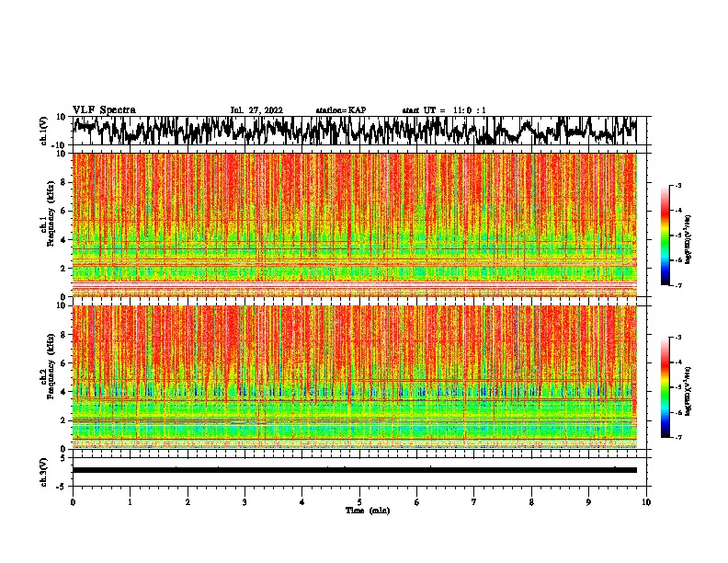Click time axis tick label "9"
Viewport: 728px width, 563px height.
click(588, 502)
